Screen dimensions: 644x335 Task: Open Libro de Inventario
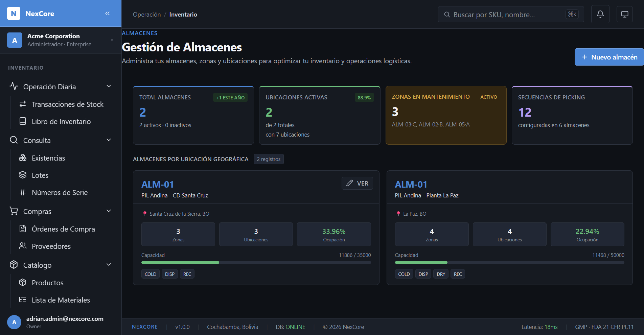(x=61, y=121)
